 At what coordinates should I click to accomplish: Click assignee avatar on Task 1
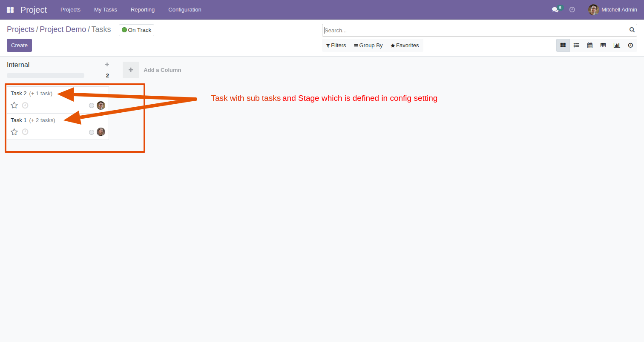tap(101, 132)
